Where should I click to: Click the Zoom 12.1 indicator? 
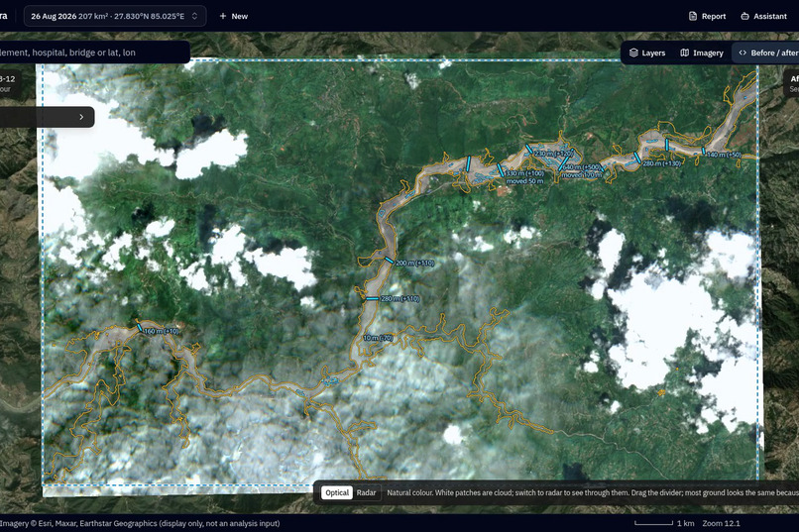click(721, 523)
